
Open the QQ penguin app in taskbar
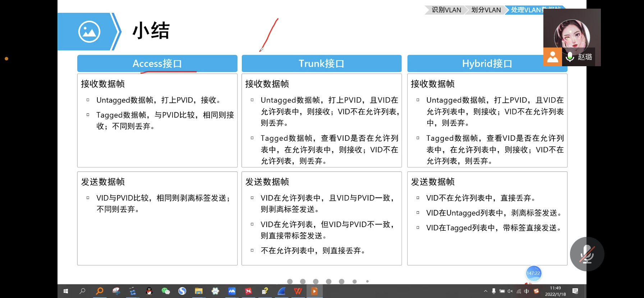pos(149,291)
